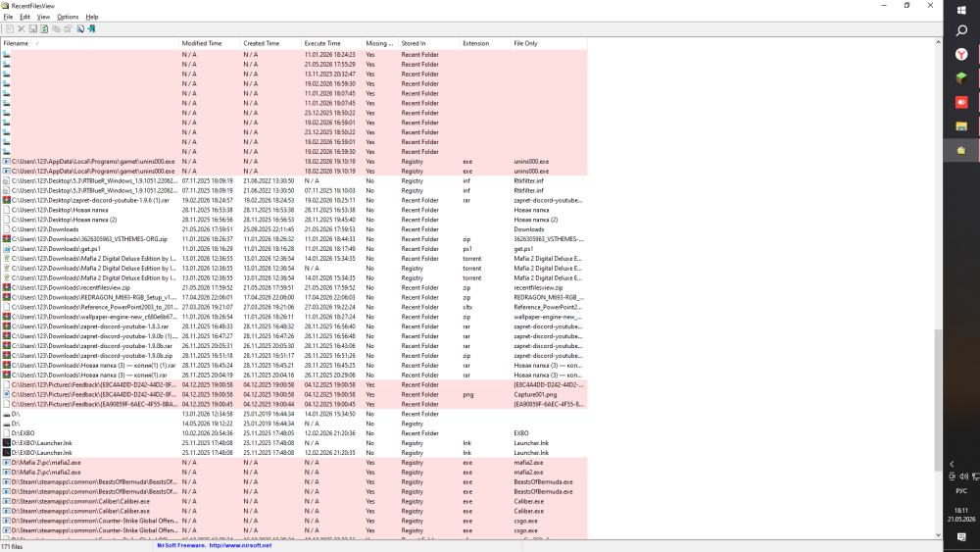
Task: Sort by the Extension column header
Action: click(x=484, y=44)
